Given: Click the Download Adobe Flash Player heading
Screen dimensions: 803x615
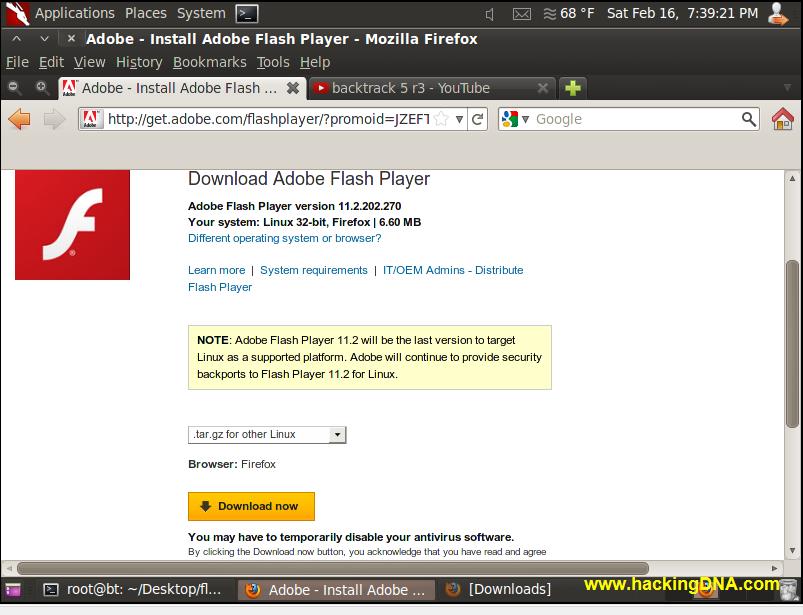Looking at the screenshot, I should click(x=309, y=179).
